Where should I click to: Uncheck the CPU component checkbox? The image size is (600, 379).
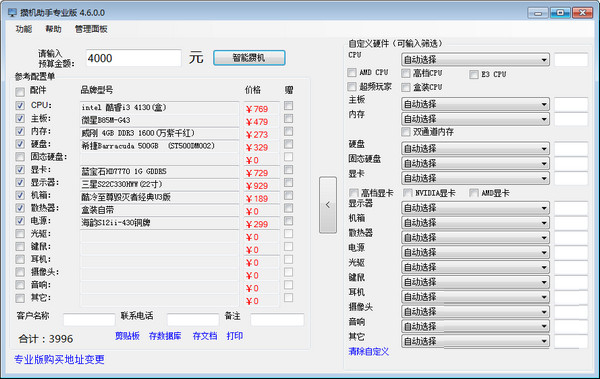click(x=20, y=106)
